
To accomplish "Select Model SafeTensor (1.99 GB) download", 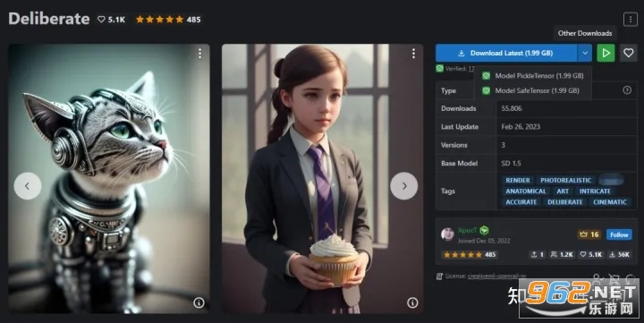I will pos(533,90).
